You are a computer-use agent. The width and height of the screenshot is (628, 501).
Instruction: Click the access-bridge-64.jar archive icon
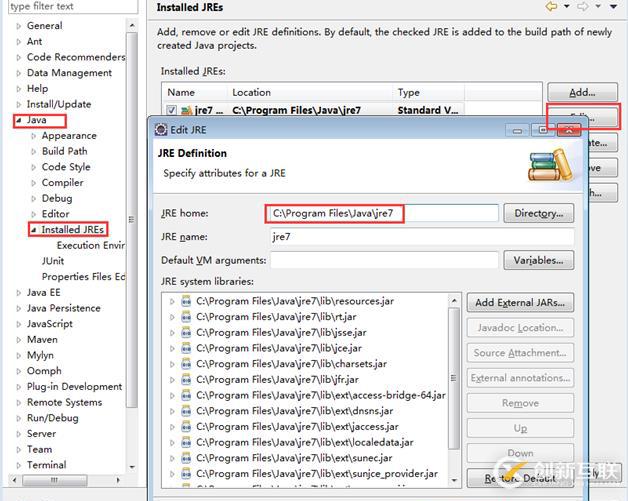coord(186,395)
